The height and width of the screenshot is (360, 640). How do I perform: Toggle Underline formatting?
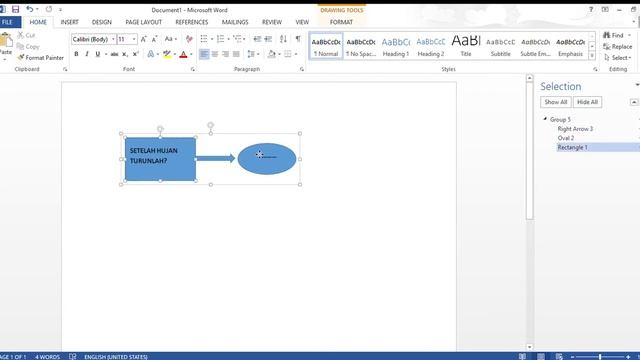click(x=98, y=54)
